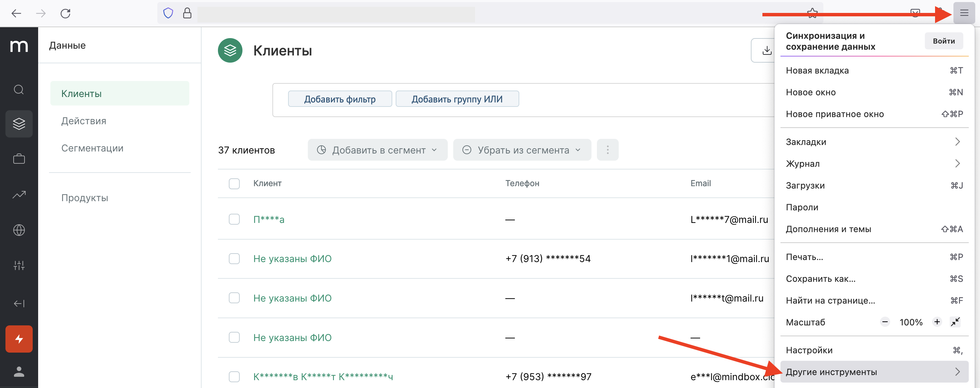Check the checkbox for row with +7 (913) phone
Image resolution: width=980 pixels, height=388 pixels.
click(234, 259)
